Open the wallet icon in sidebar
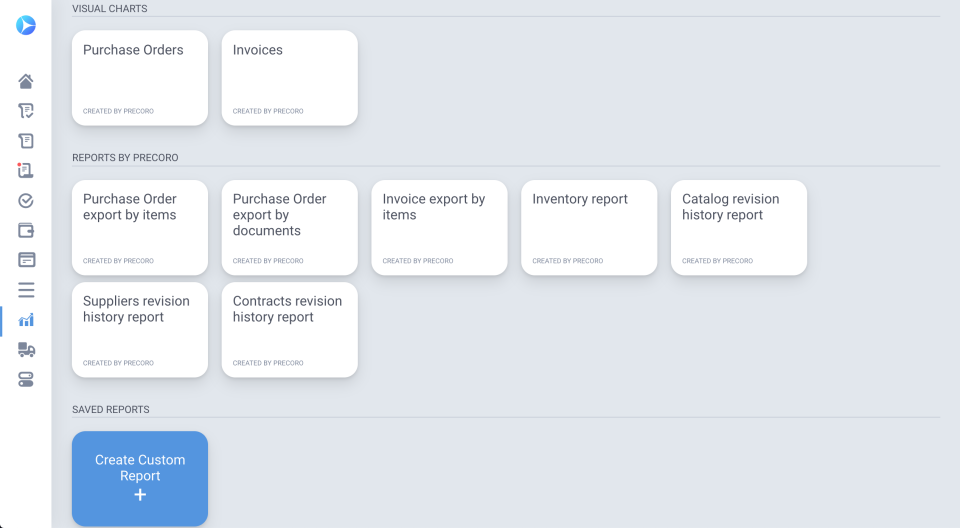 point(26,231)
